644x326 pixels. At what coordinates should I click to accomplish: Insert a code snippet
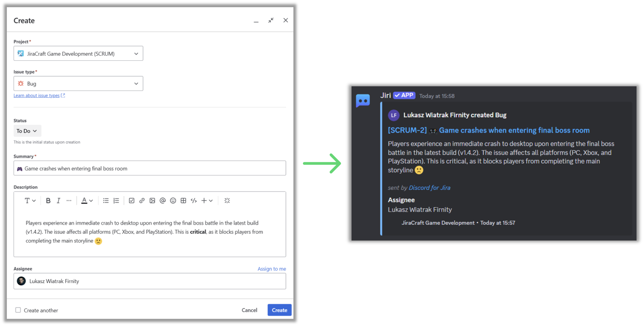194,201
